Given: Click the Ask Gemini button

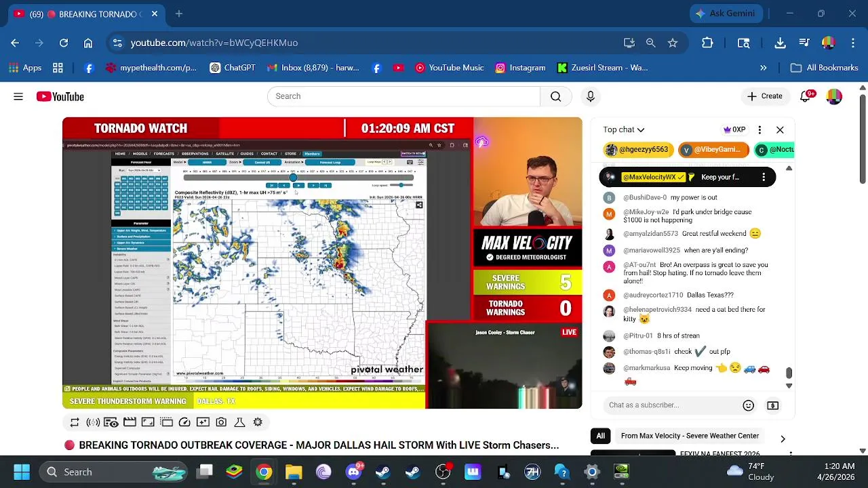Looking at the screenshot, I should (726, 14).
